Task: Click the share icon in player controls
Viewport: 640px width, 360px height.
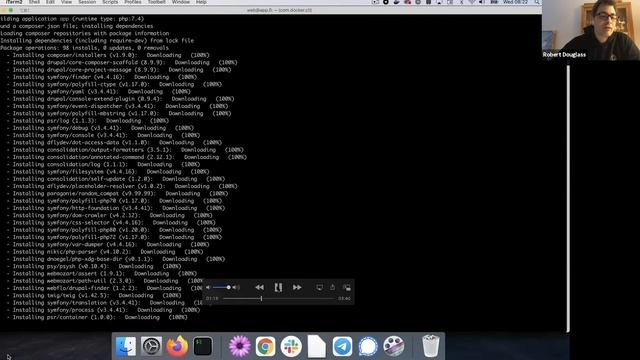Action: coord(333,287)
